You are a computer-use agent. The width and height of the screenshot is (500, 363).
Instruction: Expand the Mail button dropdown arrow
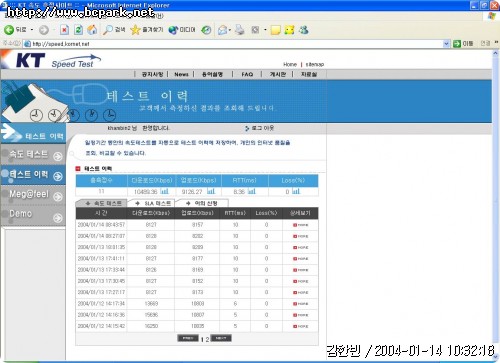pyautogui.click(x=230, y=30)
